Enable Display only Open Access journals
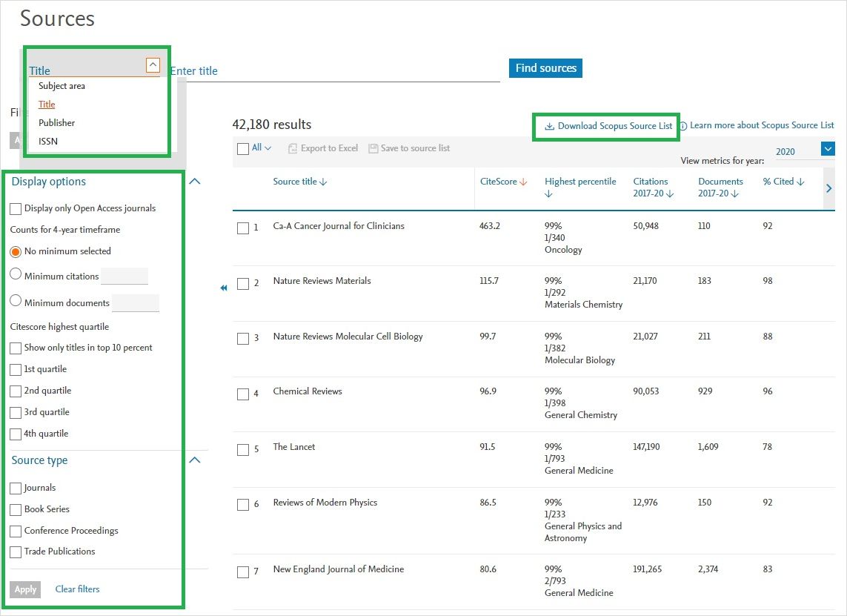847x616 pixels. [x=16, y=209]
